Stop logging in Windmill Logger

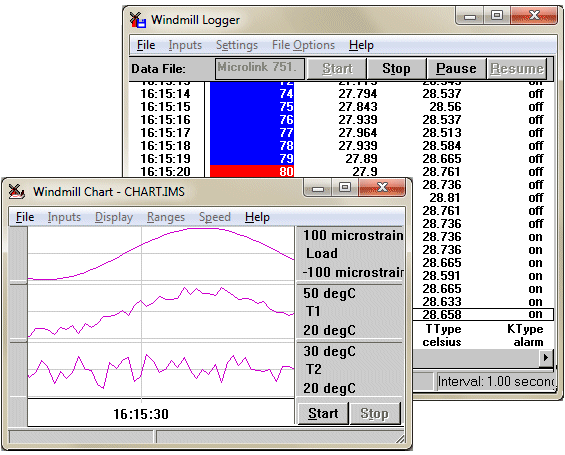[x=396, y=68]
